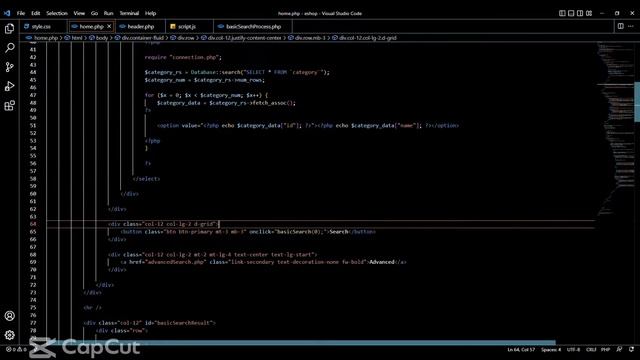Click the split editor right icon
640x360 pixels.
620,26
